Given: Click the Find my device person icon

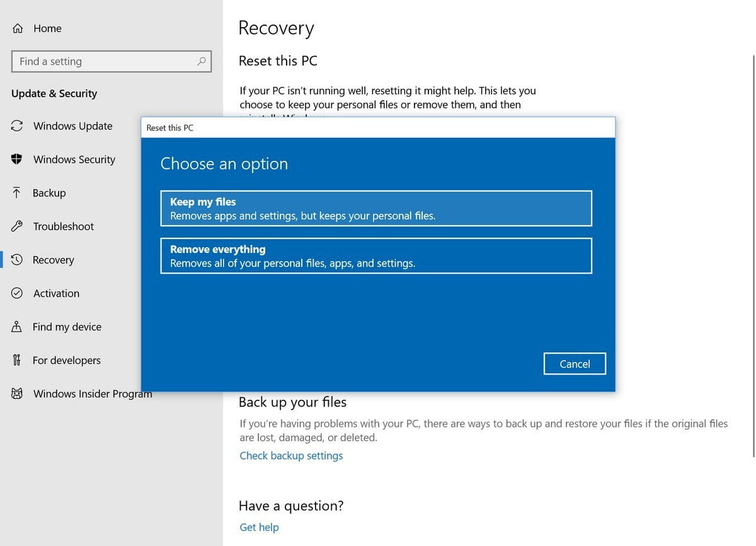Looking at the screenshot, I should (x=17, y=327).
